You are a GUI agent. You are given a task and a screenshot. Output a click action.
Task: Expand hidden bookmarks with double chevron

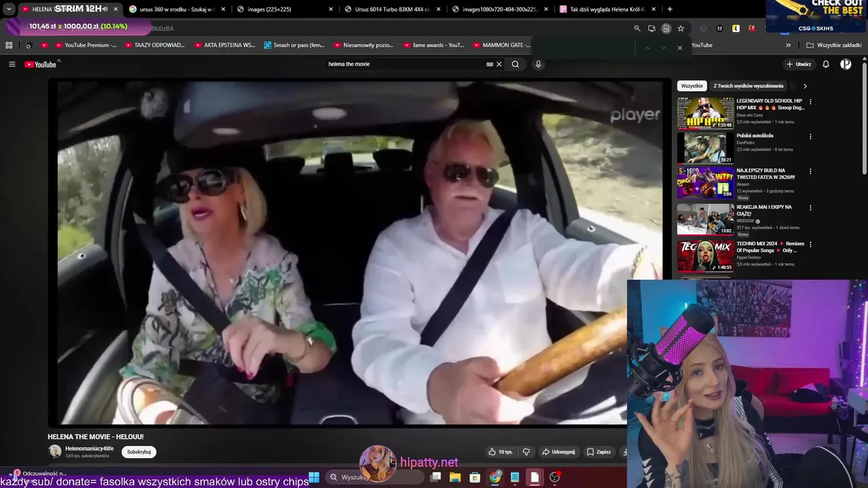(788, 45)
